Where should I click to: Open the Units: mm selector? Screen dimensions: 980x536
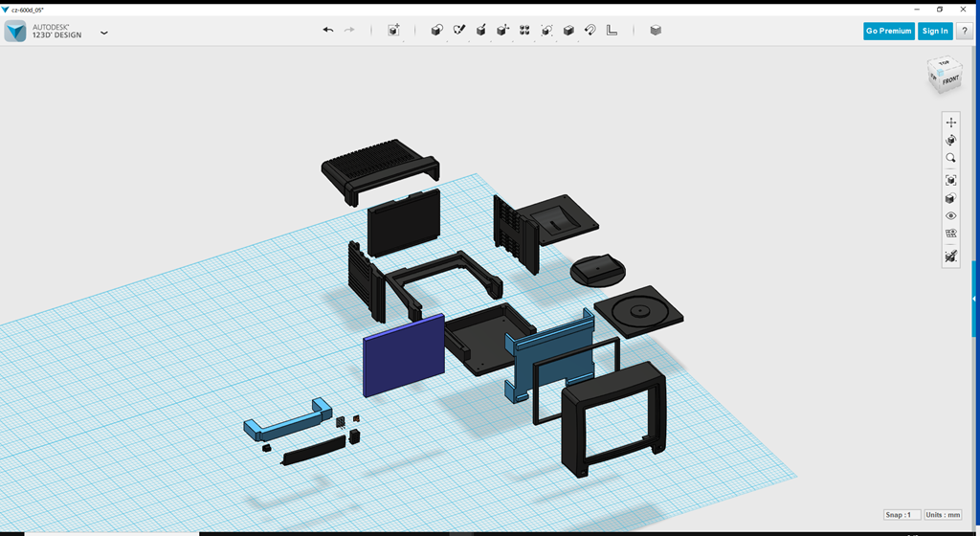(x=943, y=515)
